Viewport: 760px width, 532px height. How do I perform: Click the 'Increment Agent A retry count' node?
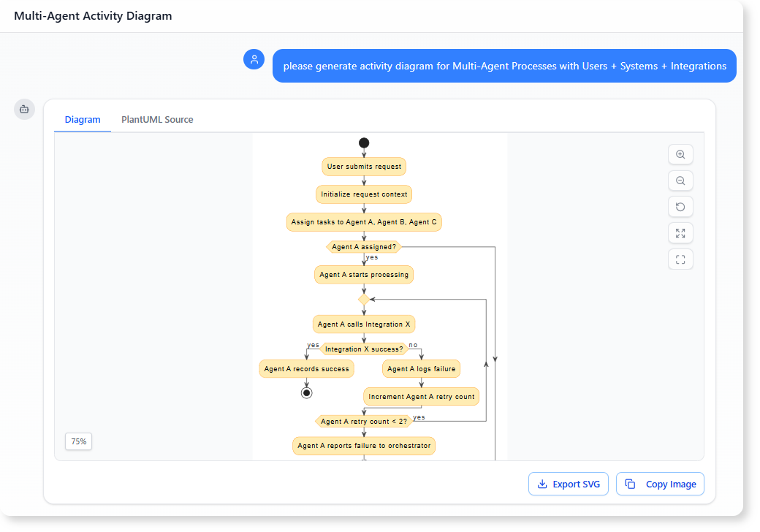point(420,396)
